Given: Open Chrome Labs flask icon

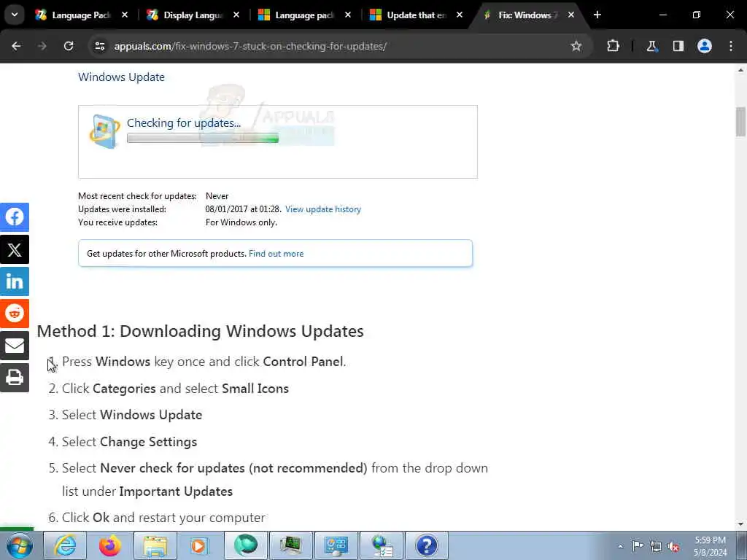Looking at the screenshot, I should [651, 46].
